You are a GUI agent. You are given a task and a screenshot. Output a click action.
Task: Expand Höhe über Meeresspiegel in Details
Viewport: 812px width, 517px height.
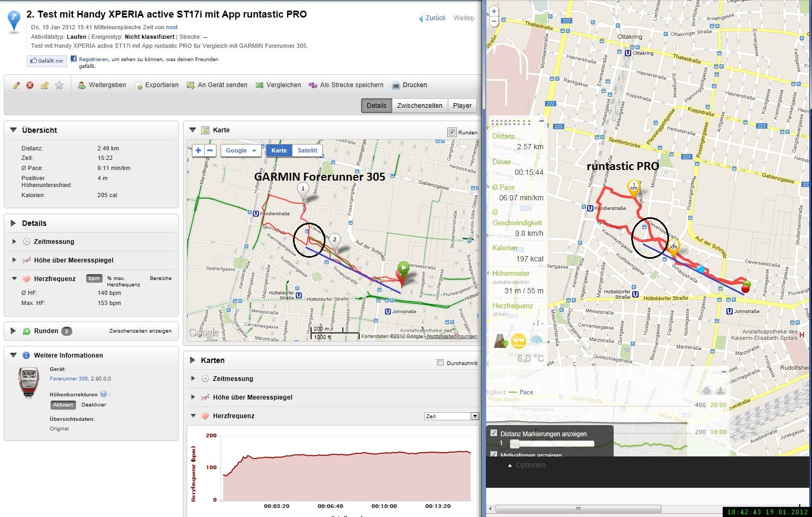pos(14,260)
